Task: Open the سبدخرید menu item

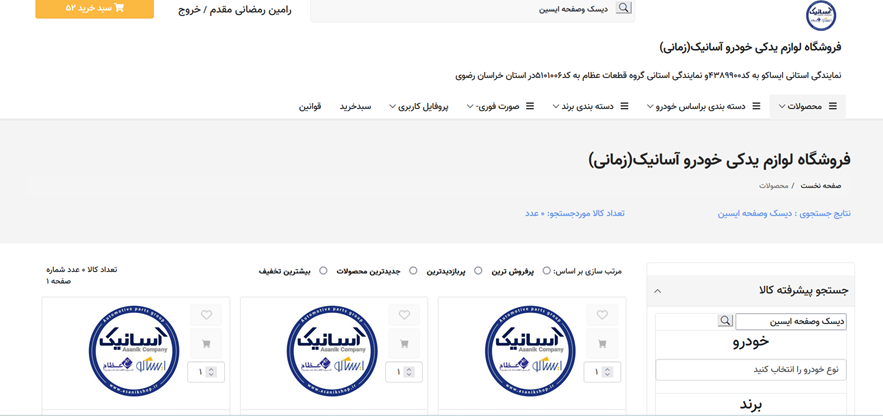Action: click(x=355, y=106)
